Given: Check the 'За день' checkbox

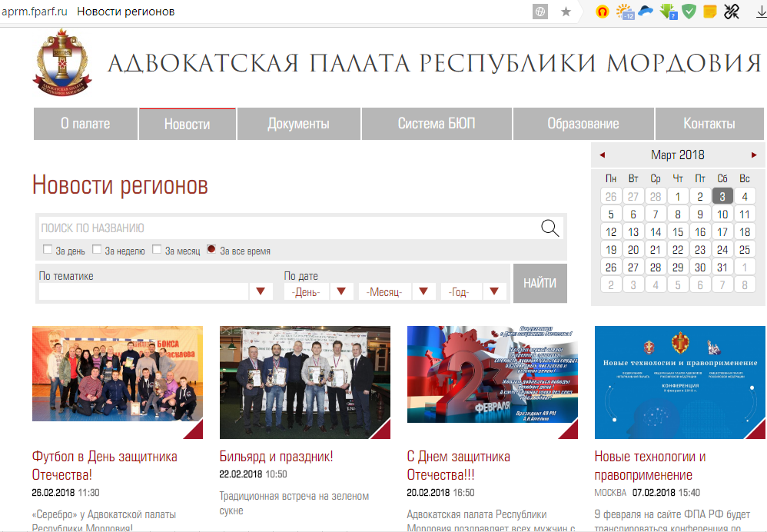Looking at the screenshot, I should tap(48, 249).
